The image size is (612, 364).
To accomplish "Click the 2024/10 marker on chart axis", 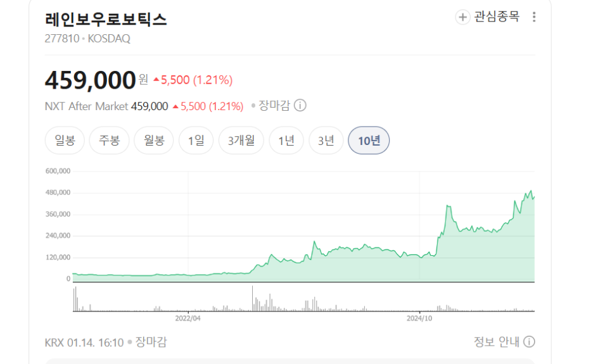I will (x=419, y=318).
